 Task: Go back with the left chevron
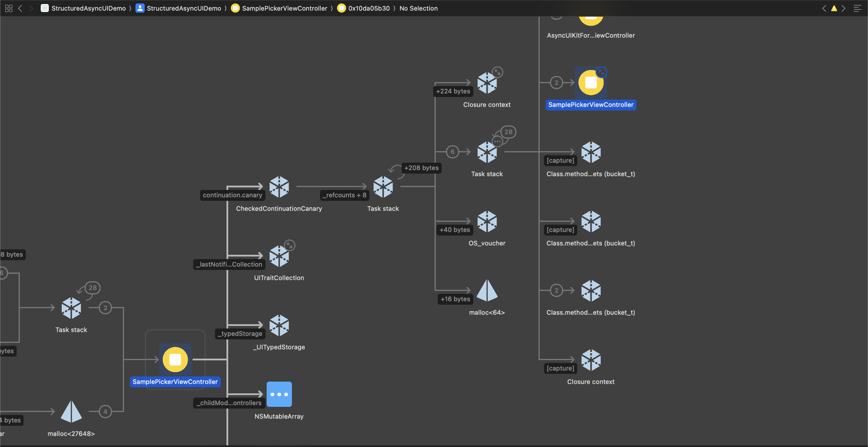tap(20, 8)
